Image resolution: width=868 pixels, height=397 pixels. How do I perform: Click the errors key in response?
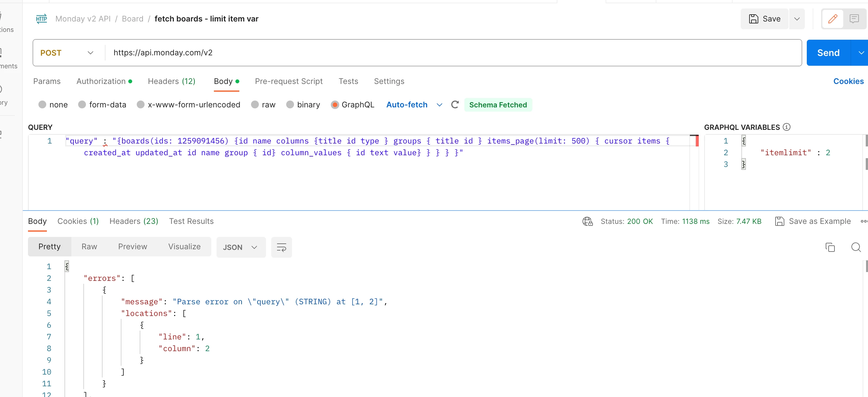pyautogui.click(x=102, y=279)
